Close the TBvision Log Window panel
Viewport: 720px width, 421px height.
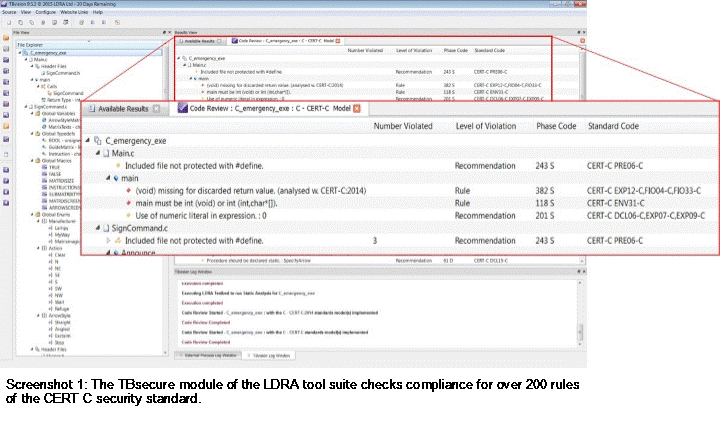pos(584,272)
